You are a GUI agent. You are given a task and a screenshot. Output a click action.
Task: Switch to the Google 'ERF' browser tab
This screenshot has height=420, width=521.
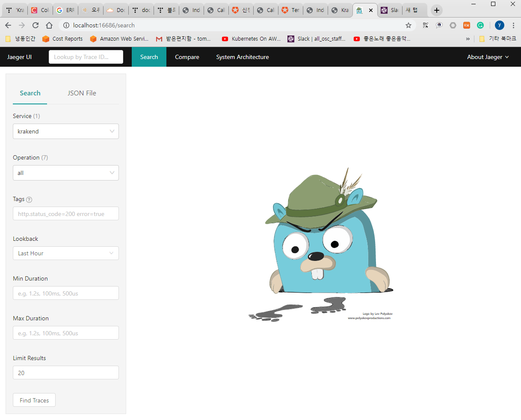pyautogui.click(x=65, y=10)
